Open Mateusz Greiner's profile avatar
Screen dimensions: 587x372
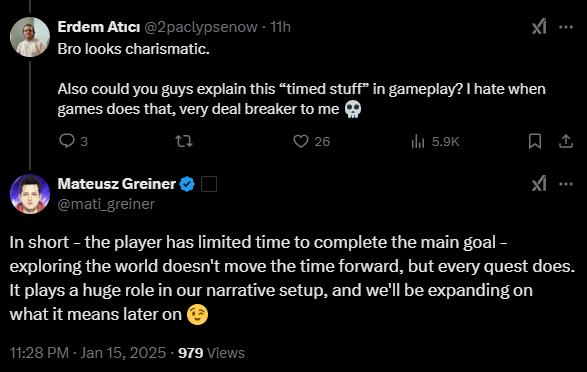click(x=30, y=193)
